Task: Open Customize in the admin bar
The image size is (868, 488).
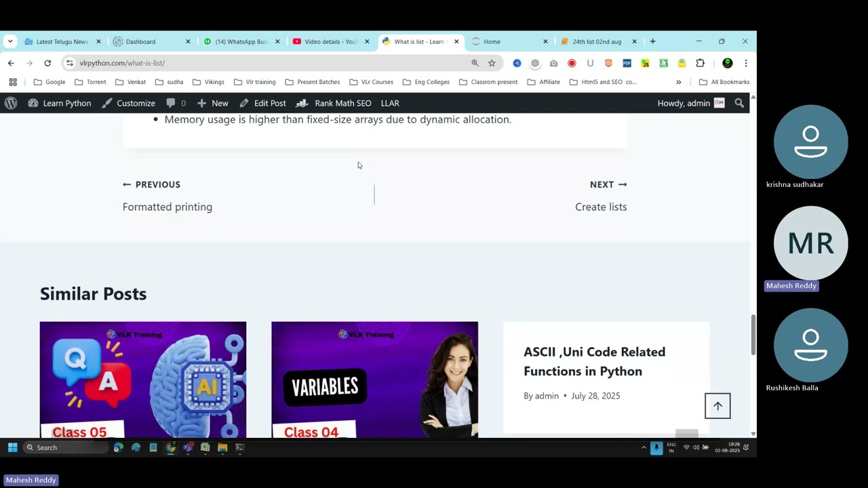Action: click(x=129, y=103)
